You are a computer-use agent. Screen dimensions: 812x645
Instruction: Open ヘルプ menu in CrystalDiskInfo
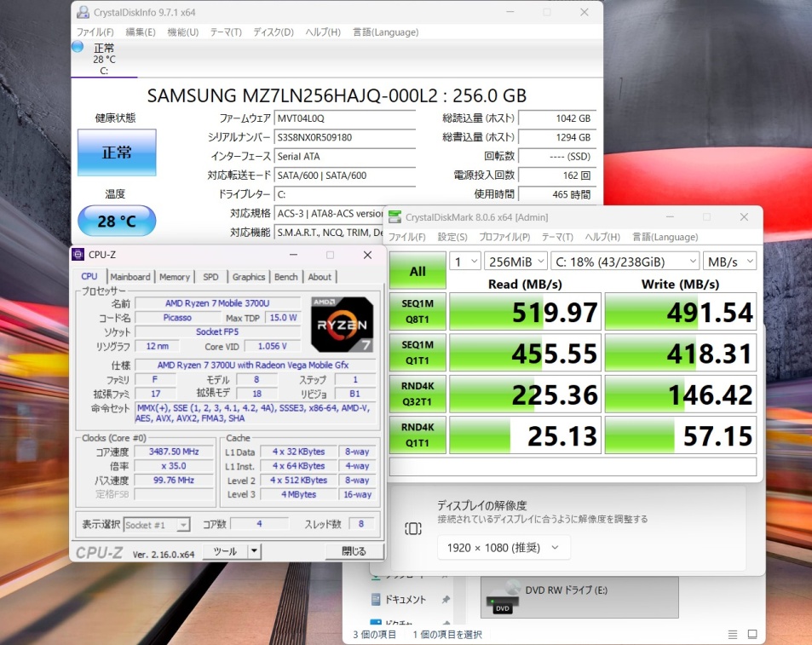click(x=323, y=32)
